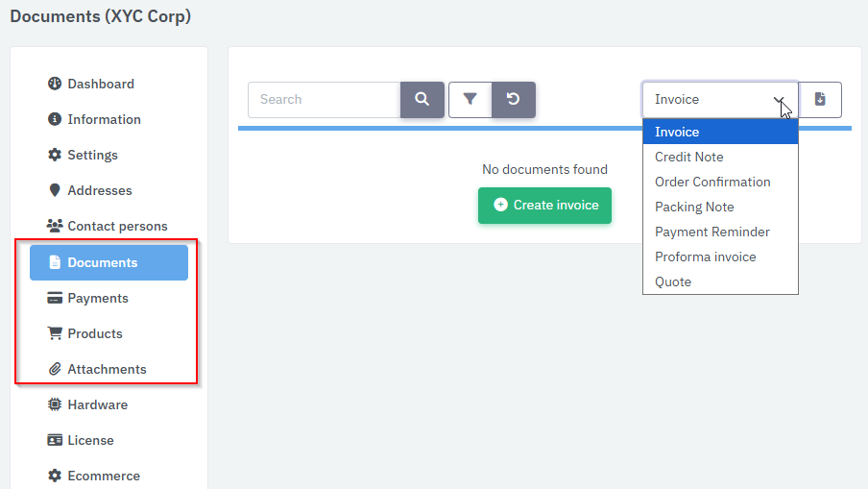Viewport: 868px width, 489px height.
Task: Pick the Quote option from the list
Action: tap(673, 281)
